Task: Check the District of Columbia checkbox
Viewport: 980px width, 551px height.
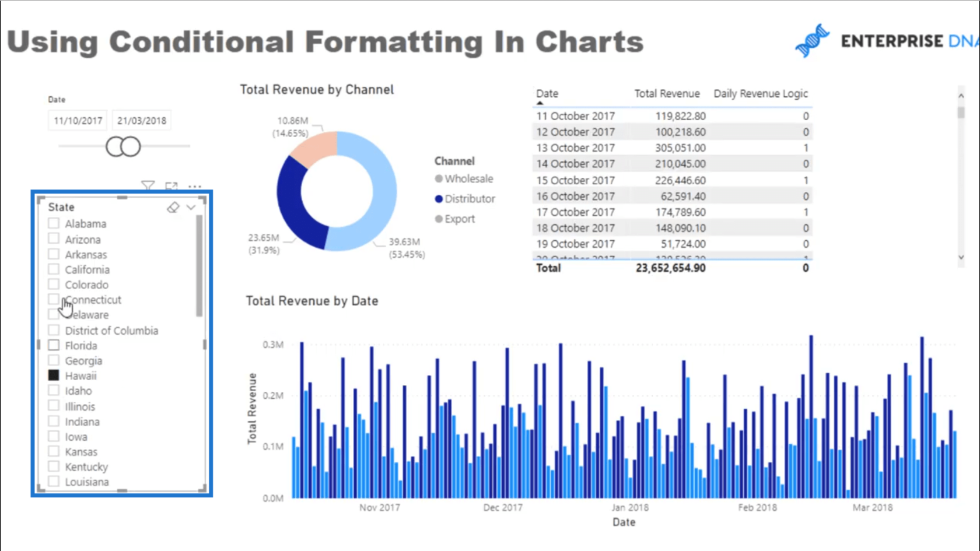Action: pyautogui.click(x=54, y=330)
